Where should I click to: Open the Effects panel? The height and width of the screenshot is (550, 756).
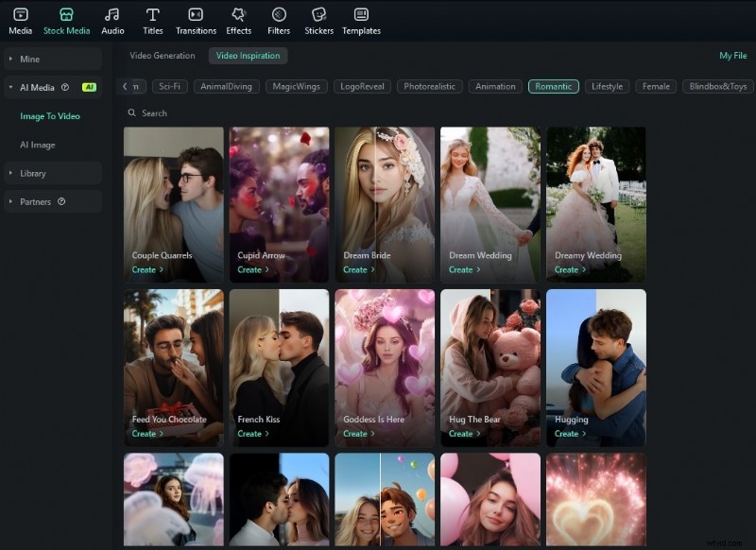[x=239, y=20]
